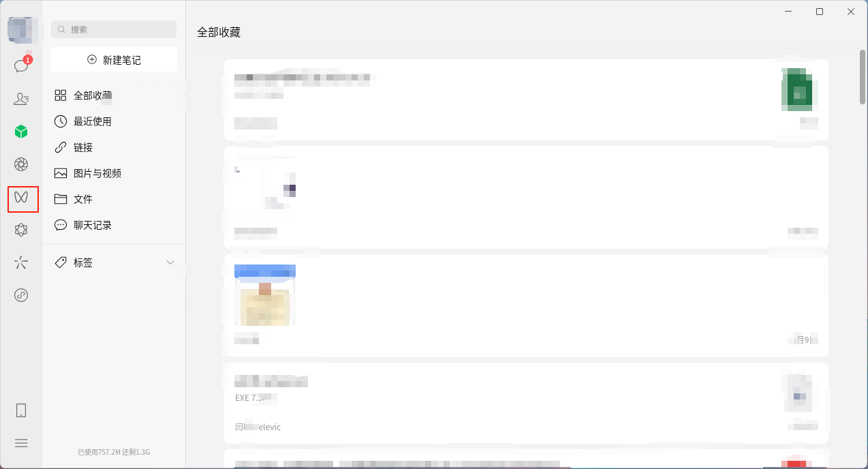Select the green cube favorites icon
This screenshot has height=469, width=868.
21,132
